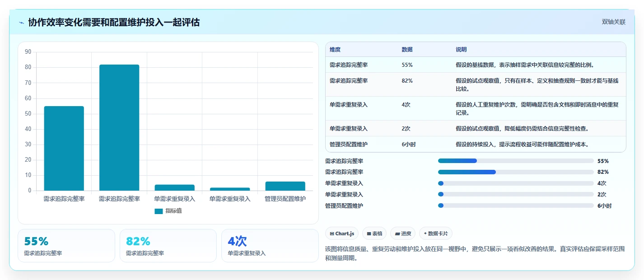
Task: Click 管理员配置维护 in the table's first column
Action: (x=349, y=145)
